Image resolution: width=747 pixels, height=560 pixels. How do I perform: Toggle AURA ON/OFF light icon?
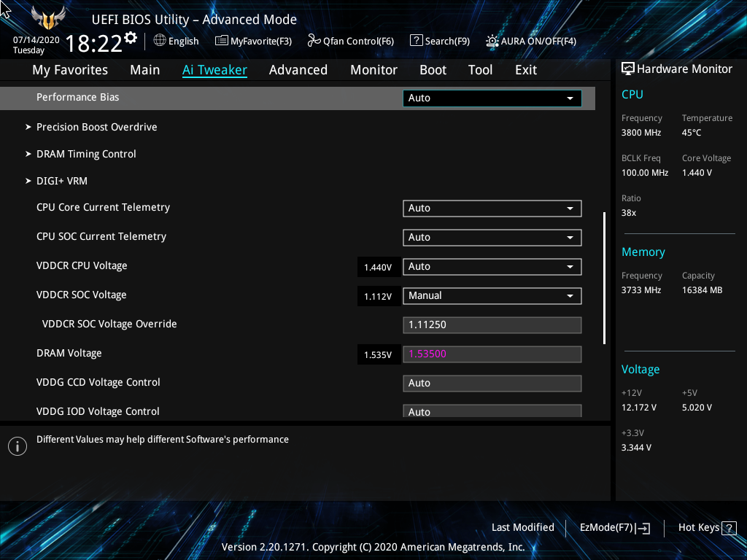pyautogui.click(x=492, y=41)
